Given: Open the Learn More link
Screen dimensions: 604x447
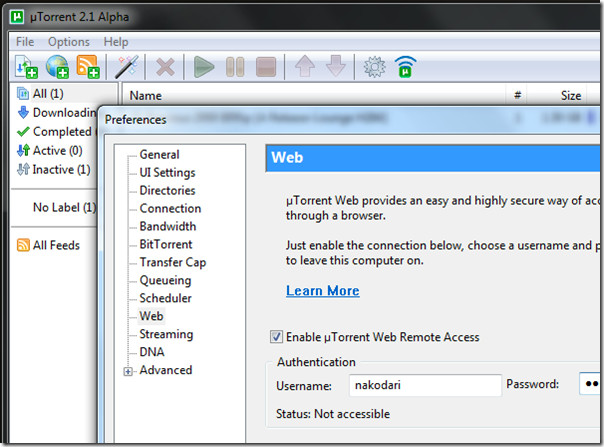Looking at the screenshot, I should point(323,291).
